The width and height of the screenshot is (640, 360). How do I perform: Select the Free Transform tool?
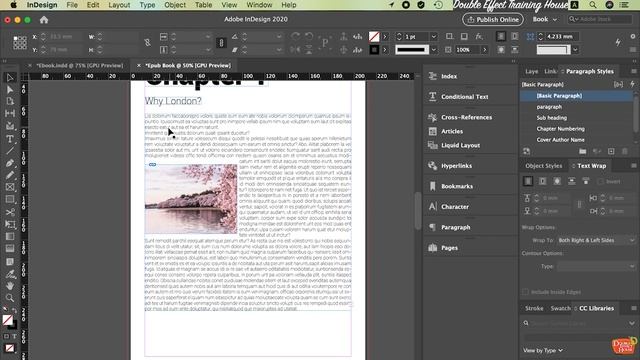pyautogui.click(x=10, y=224)
